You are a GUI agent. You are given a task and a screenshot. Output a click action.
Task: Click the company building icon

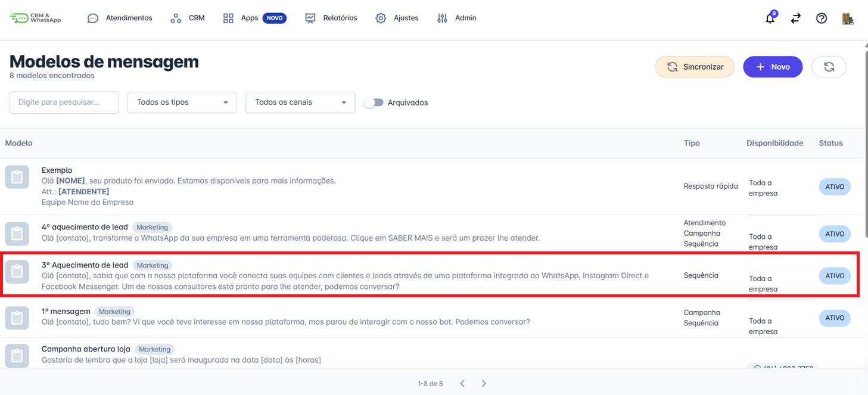tap(848, 18)
